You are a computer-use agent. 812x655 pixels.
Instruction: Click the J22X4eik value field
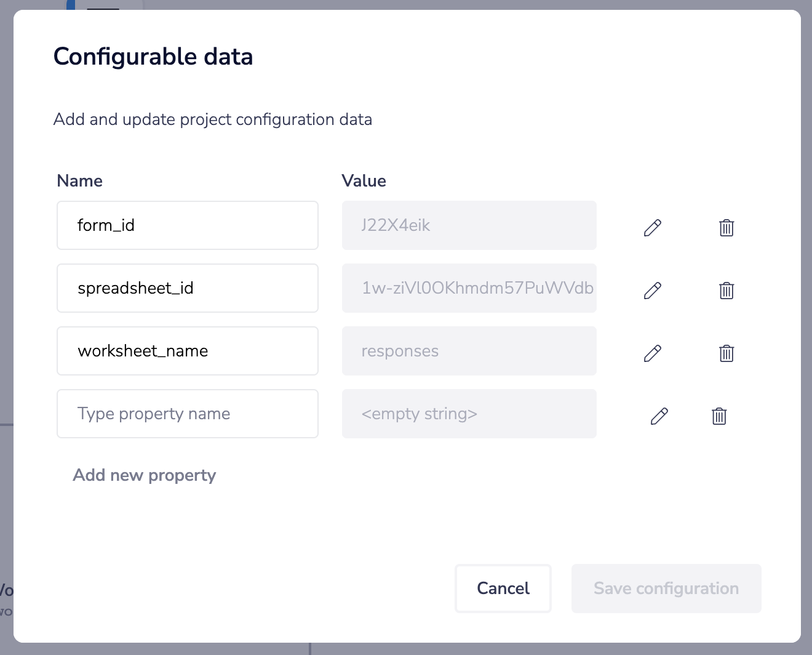pyautogui.click(x=469, y=225)
